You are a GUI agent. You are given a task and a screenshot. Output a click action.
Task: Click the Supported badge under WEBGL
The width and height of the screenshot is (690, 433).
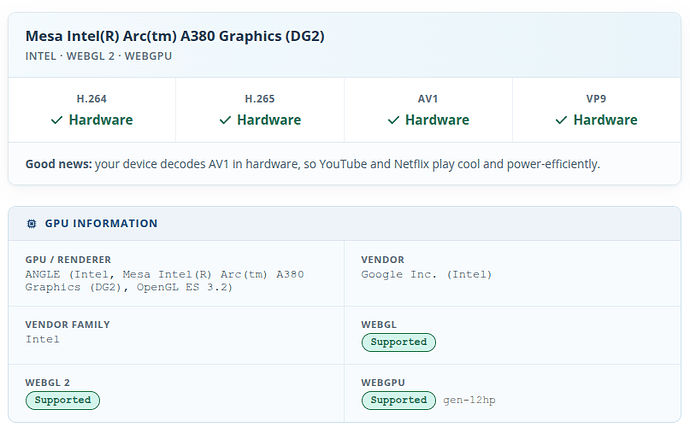coord(399,342)
